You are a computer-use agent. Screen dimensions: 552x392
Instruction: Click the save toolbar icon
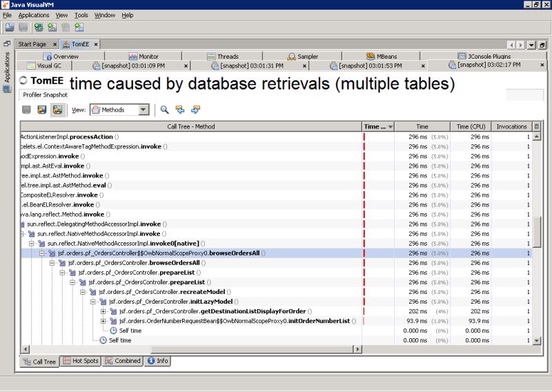(x=23, y=27)
